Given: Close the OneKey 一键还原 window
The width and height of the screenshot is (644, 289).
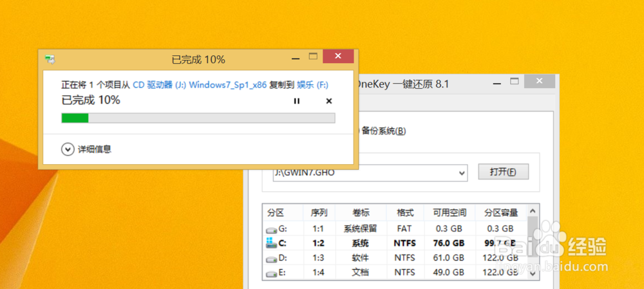Looking at the screenshot, I should pyautogui.click(x=539, y=81).
